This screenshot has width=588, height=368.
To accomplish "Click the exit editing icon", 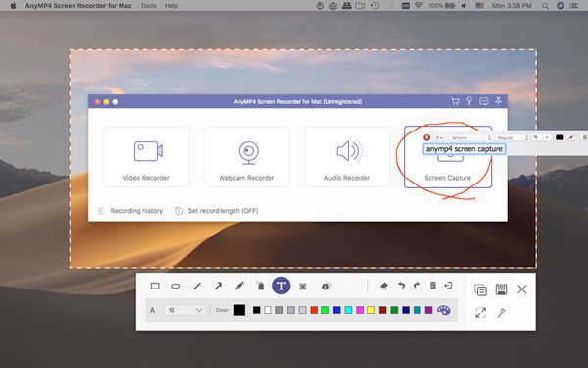I will click(x=448, y=286).
